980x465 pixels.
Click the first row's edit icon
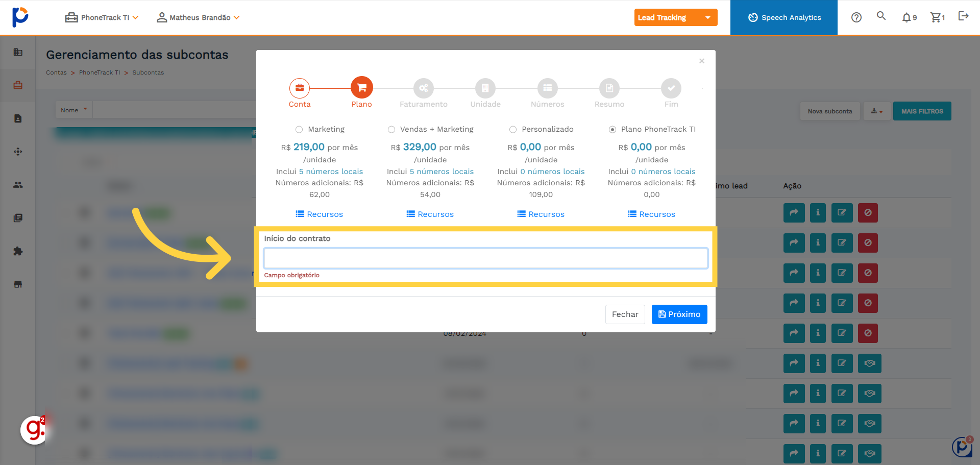842,213
